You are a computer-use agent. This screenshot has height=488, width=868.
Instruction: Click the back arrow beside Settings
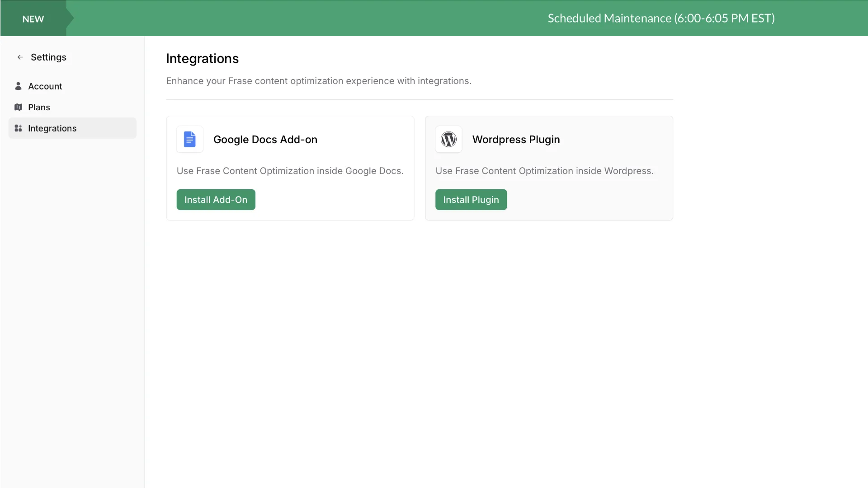point(20,57)
